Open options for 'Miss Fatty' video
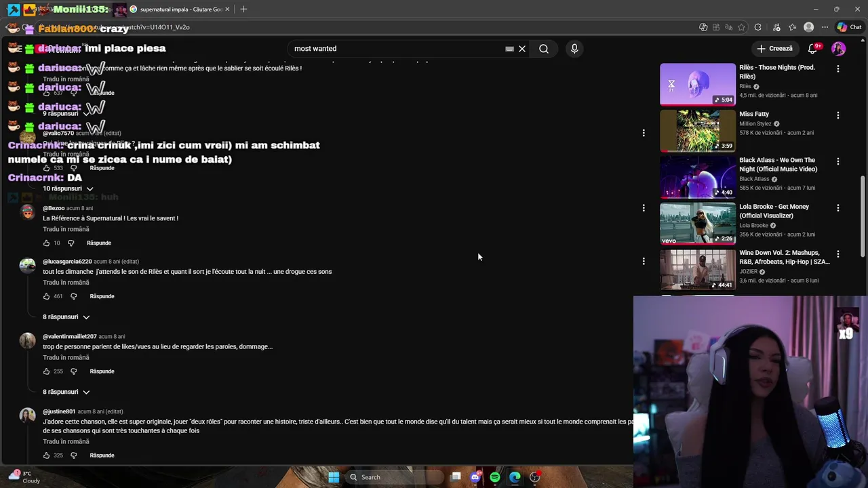 click(837, 115)
